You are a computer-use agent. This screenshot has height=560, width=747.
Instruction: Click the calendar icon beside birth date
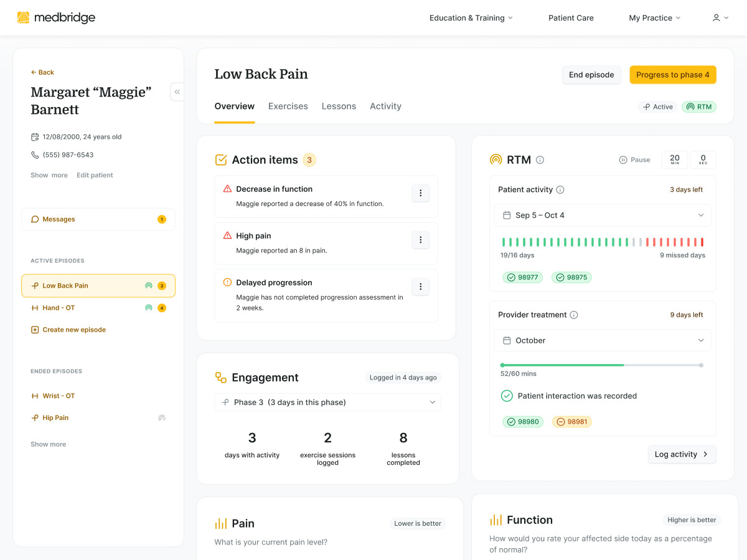[x=35, y=137]
